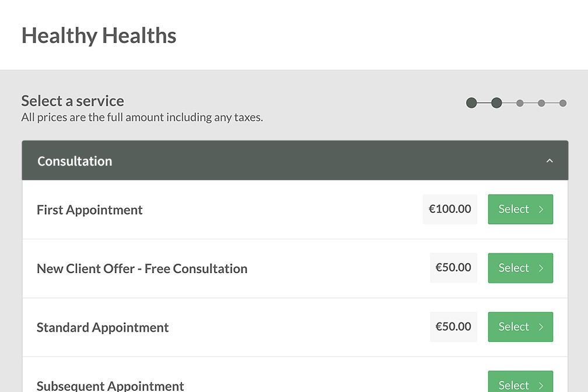Image resolution: width=588 pixels, height=392 pixels.
Task: Click the Select a service heading
Action: [72, 101]
